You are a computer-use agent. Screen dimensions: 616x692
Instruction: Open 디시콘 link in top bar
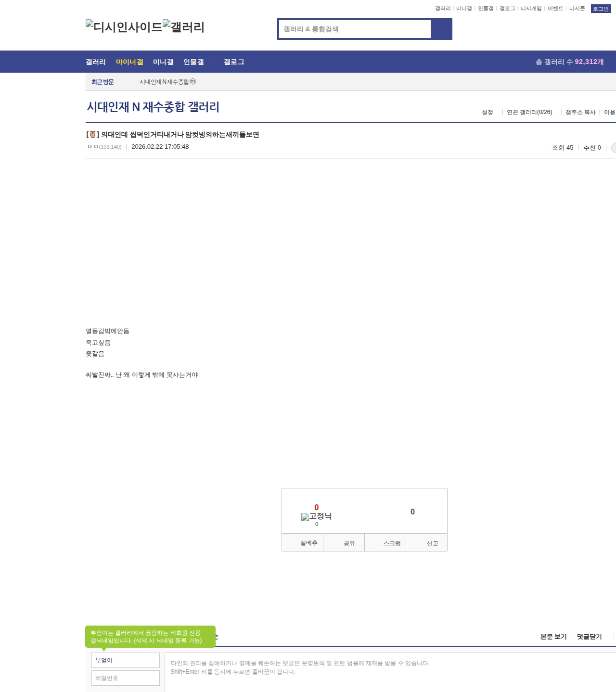(577, 9)
